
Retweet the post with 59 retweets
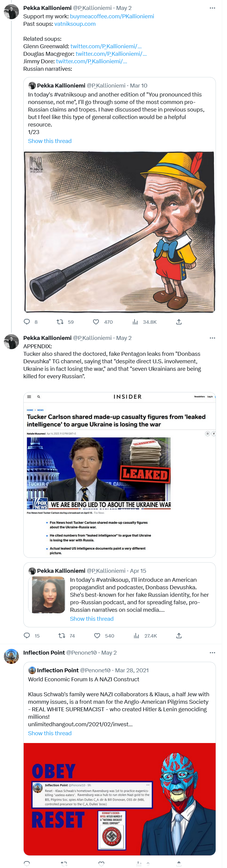60,322
